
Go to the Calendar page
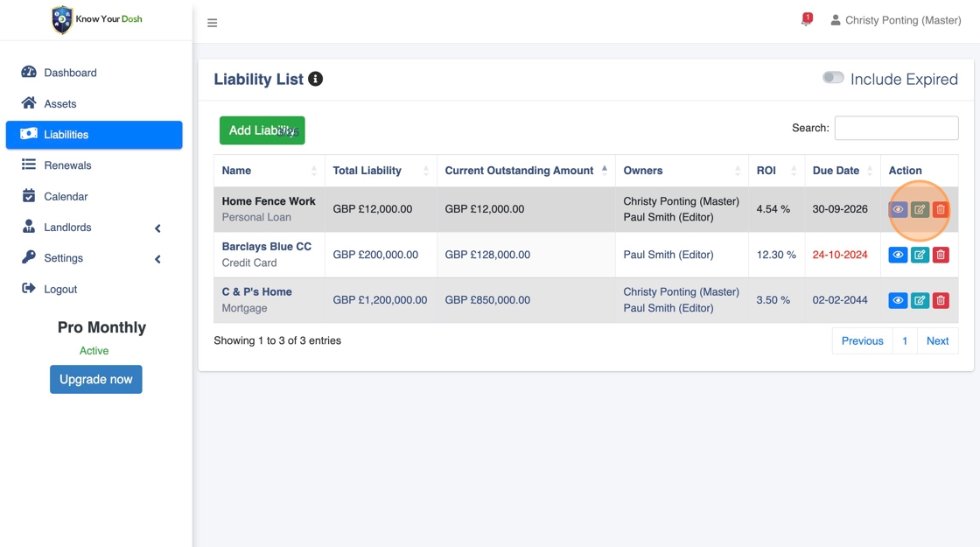click(66, 196)
